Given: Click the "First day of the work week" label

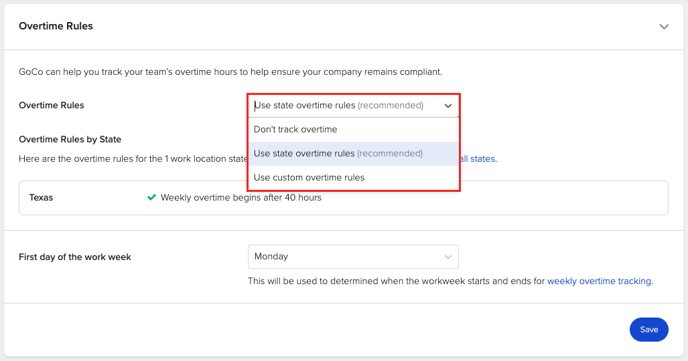Looking at the screenshot, I should (x=75, y=257).
